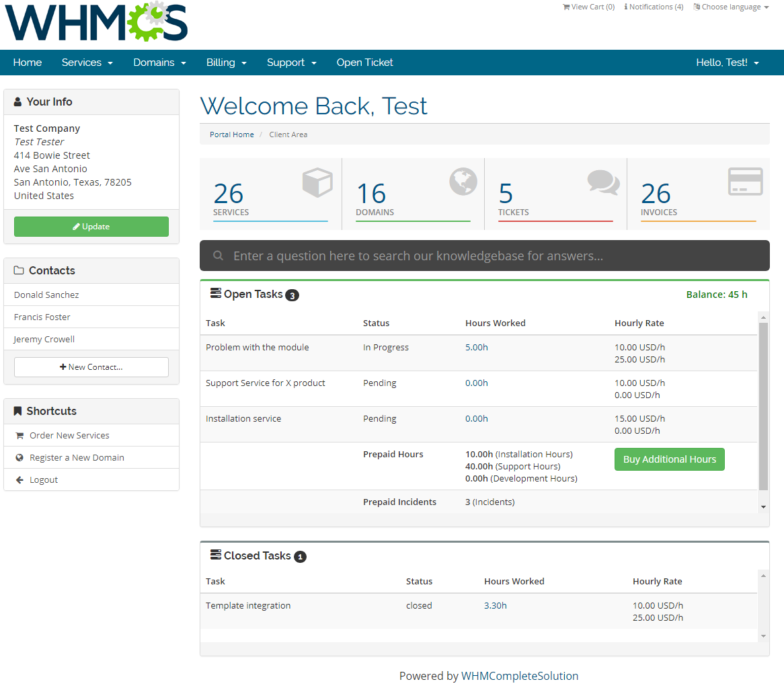Expand the Billing menu
This screenshot has width=784, height=694.
click(x=226, y=62)
